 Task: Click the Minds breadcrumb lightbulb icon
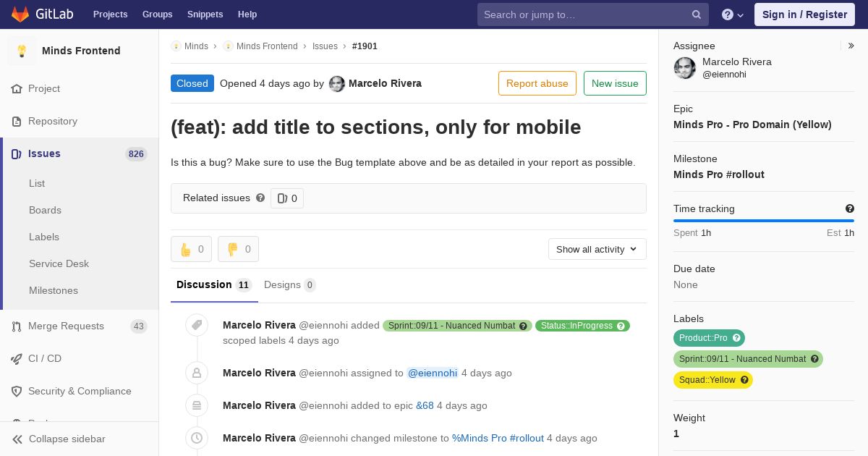tap(176, 46)
